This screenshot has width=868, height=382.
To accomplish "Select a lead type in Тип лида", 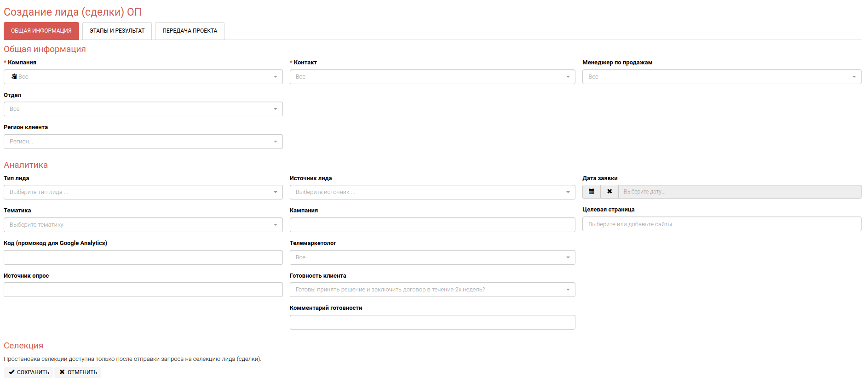I will point(143,192).
